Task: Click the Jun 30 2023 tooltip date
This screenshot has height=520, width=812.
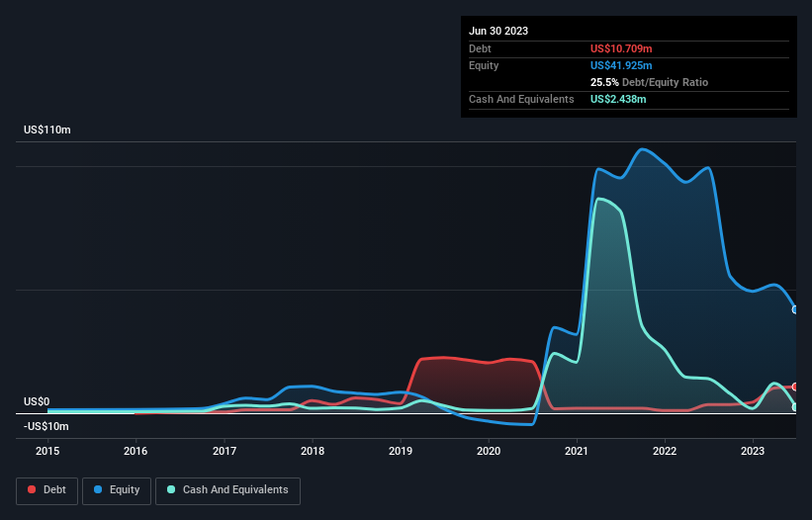Action: coord(498,31)
